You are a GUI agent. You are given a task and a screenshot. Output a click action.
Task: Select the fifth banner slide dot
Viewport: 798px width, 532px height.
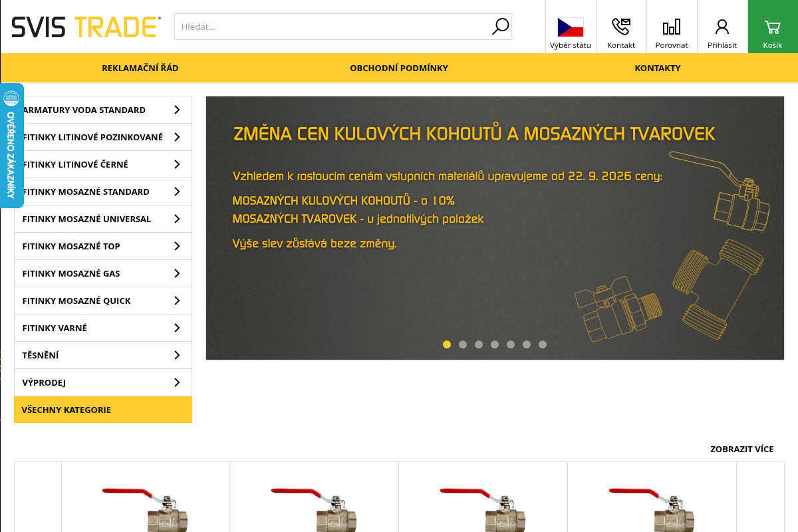pos(511,344)
